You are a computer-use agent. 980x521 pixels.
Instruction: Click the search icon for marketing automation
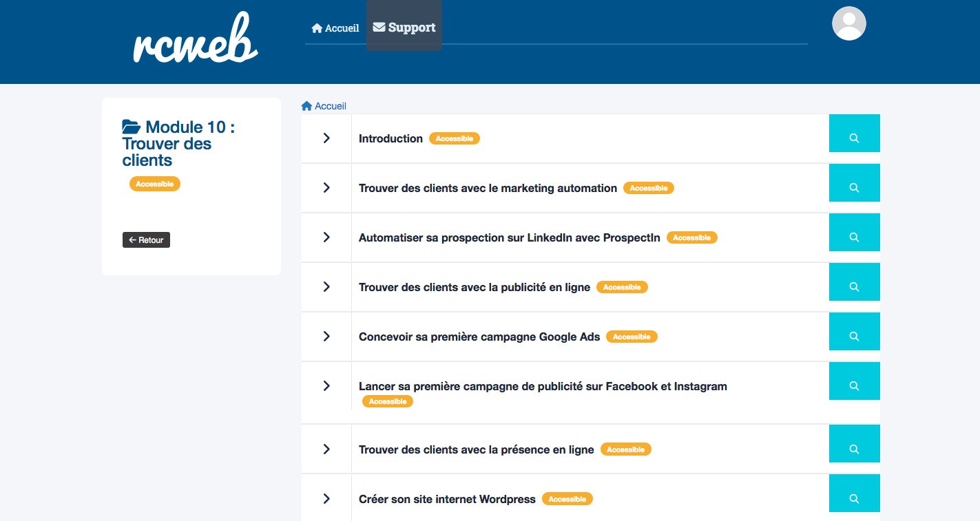(x=854, y=183)
